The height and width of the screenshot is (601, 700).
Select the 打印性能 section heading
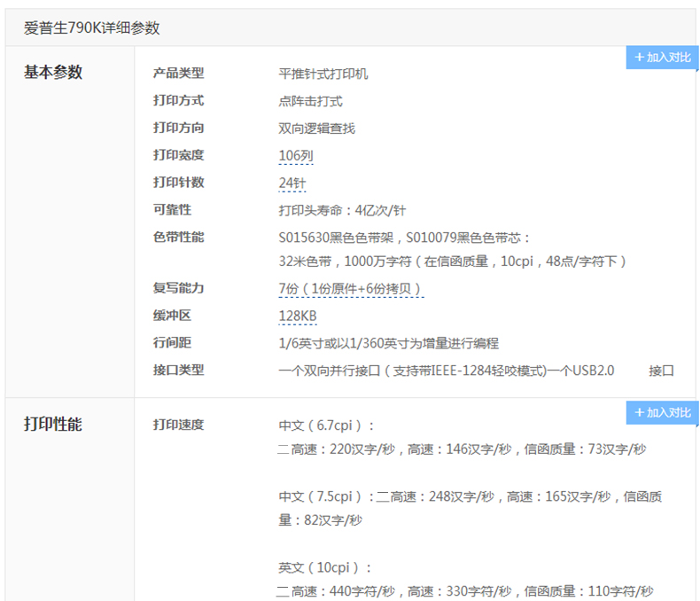53,425
